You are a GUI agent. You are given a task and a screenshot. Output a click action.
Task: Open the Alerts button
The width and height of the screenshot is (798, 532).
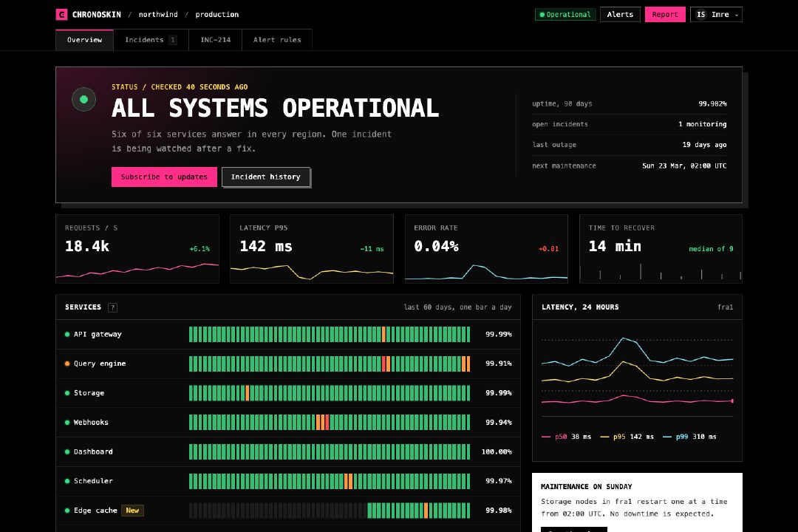(620, 14)
